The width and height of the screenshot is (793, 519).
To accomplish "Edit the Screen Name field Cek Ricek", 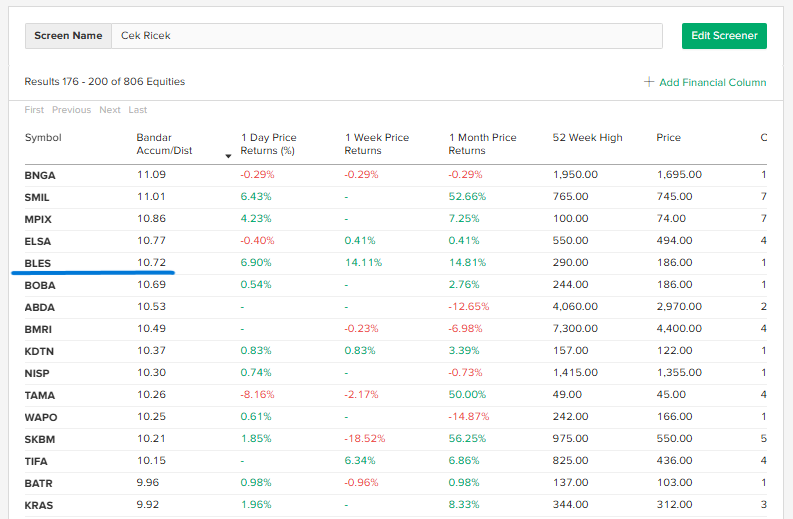I will click(386, 36).
